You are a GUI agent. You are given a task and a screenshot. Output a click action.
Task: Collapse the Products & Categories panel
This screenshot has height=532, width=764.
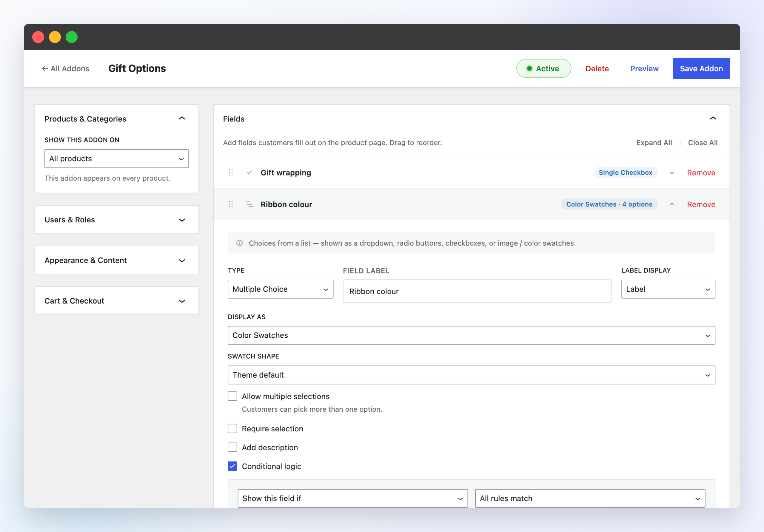[x=182, y=119]
